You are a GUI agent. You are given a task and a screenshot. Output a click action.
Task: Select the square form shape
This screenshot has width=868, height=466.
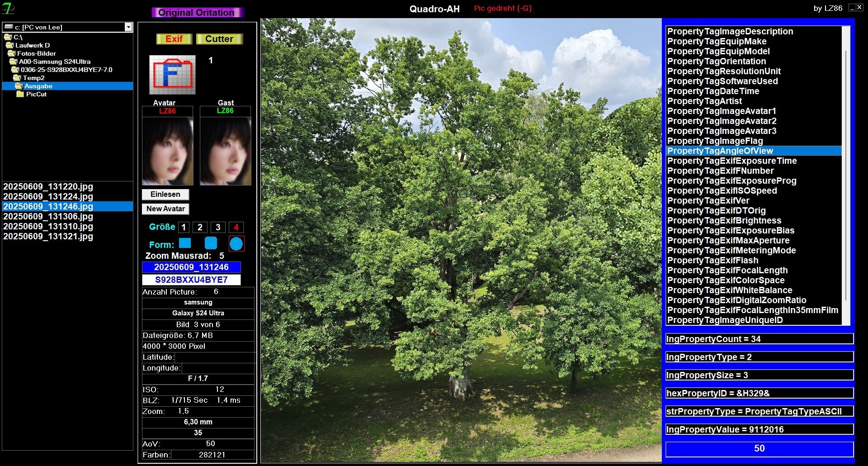click(185, 243)
